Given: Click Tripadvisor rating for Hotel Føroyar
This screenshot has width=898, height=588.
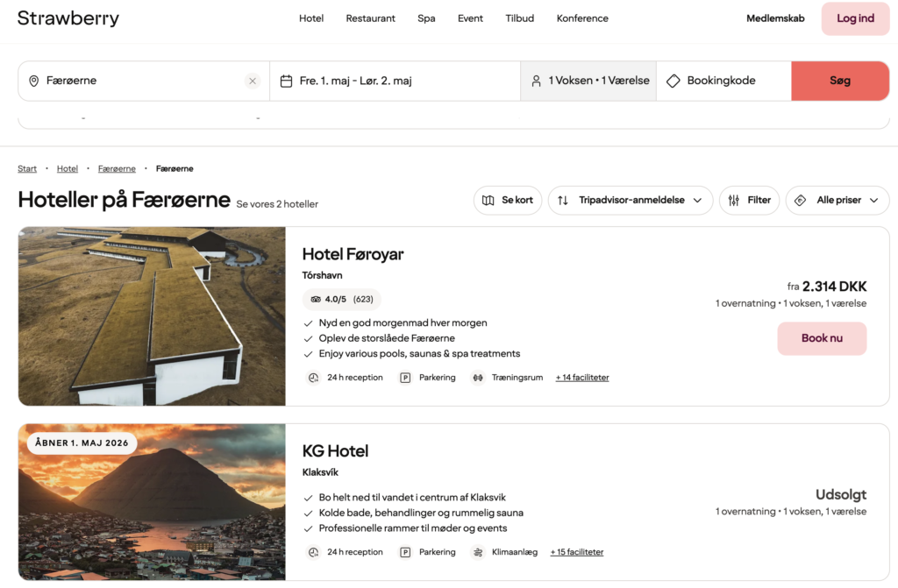Looking at the screenshot, I should point(342,299).
